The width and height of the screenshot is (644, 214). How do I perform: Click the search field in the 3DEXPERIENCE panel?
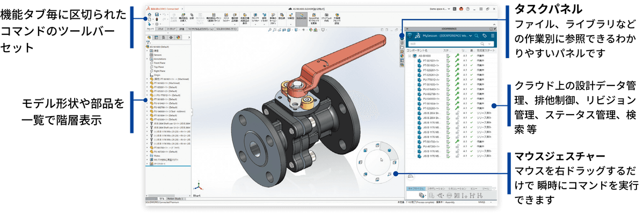click(x=451, y=44)
